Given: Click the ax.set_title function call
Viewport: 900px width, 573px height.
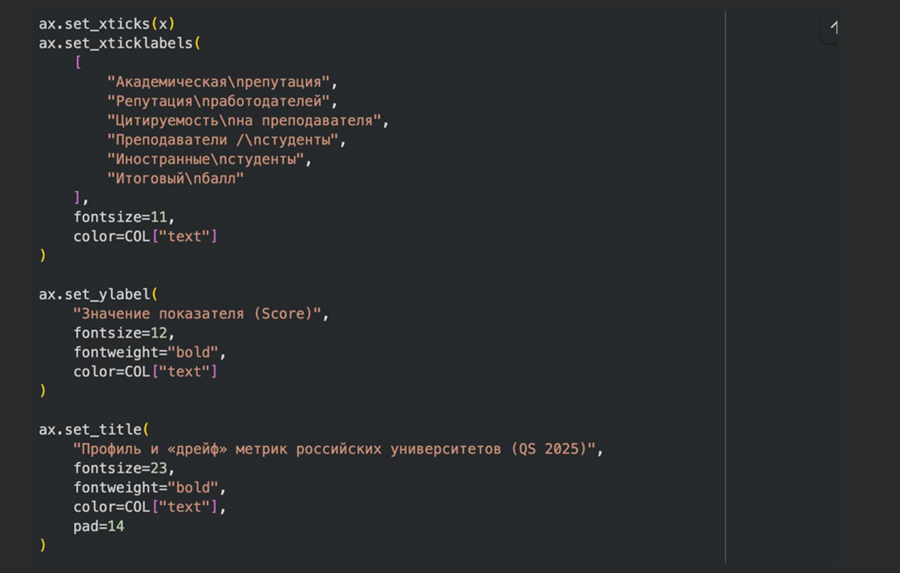Looking at the screenshot, I should coord(91,430).
